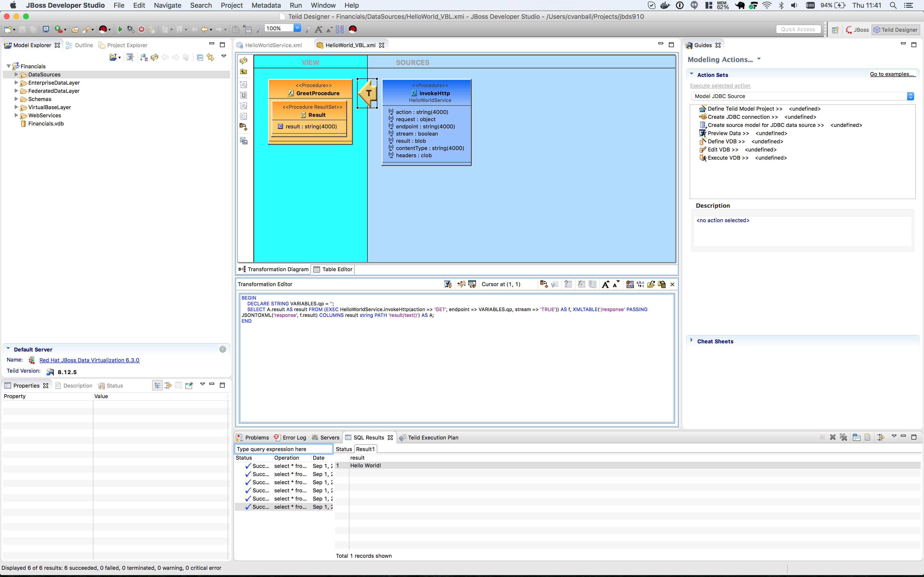The width and height of the screenshot is (924, 577).
Task: Click Sort alphabetically icon in Model Explorer
Action: coord(144,57)
